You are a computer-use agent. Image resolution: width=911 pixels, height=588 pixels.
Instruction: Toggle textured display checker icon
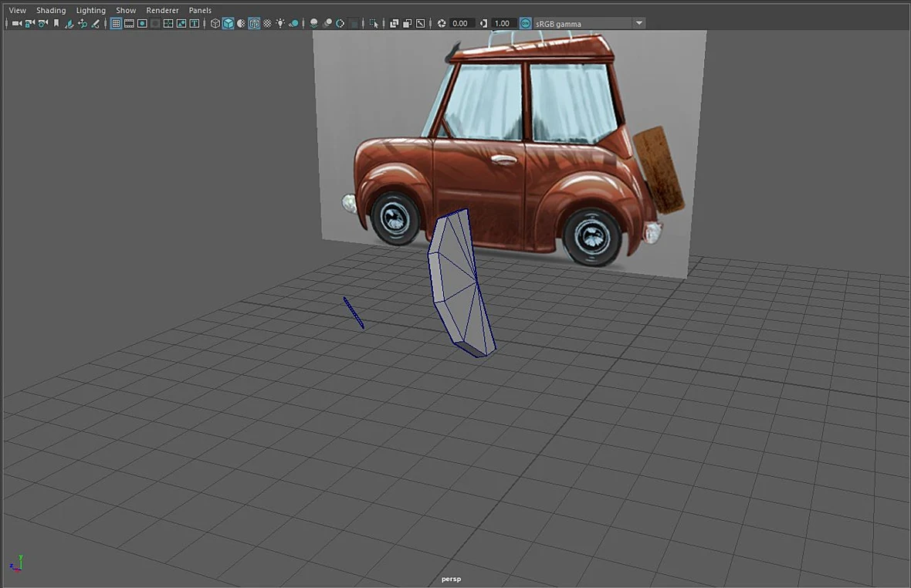[x=267, y=23]
